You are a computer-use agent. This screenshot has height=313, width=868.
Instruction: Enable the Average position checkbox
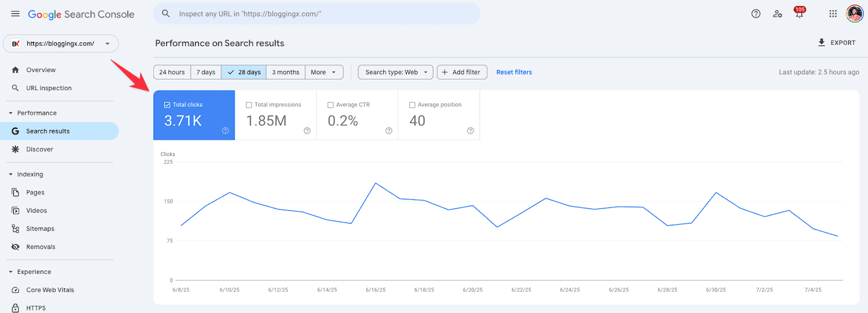click(412, 105)
